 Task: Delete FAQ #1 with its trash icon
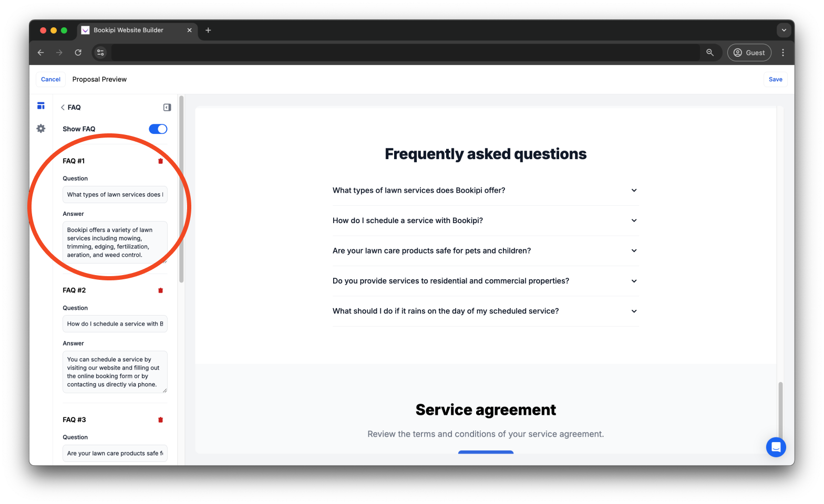pyautogui.click(x=161, y=161)
